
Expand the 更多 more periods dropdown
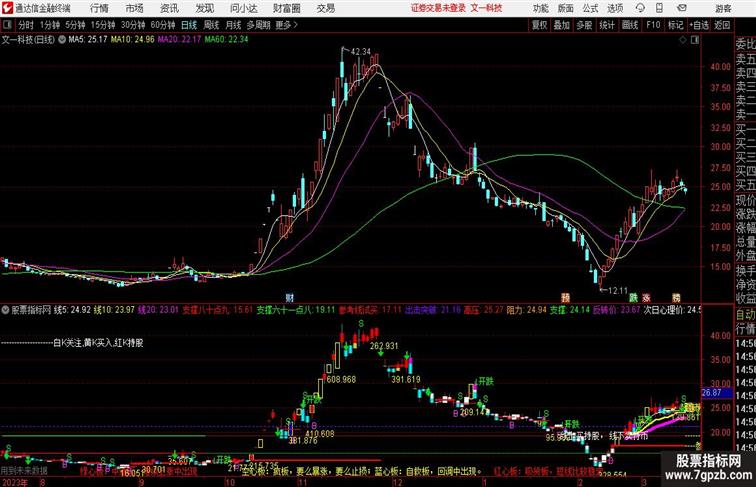tap(286, 25)
